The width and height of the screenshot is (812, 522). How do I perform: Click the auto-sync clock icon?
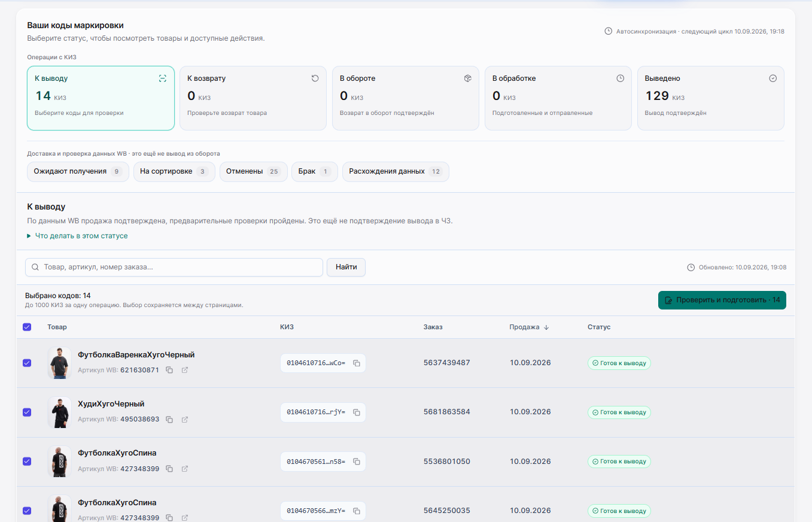(x=609, y=31)
